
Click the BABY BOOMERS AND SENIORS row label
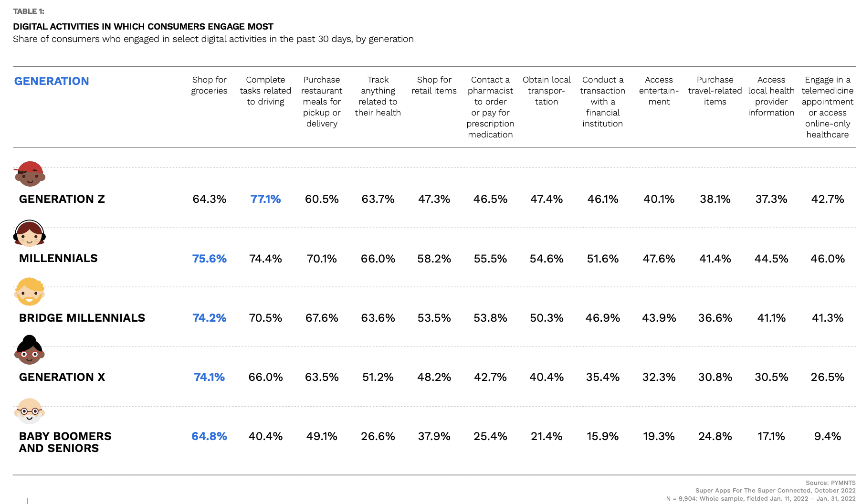(65, 442)
